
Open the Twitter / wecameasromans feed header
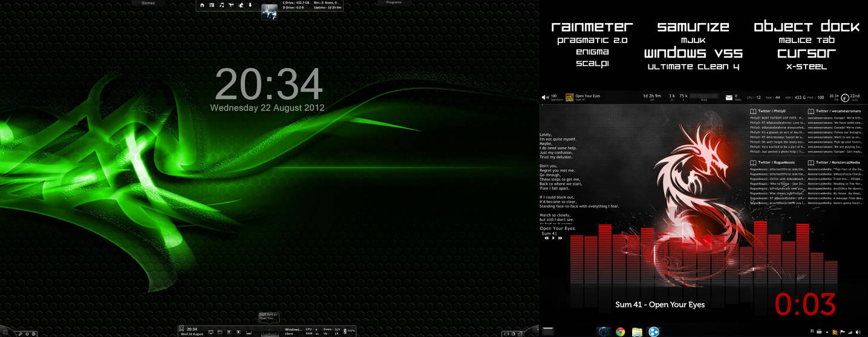[838, 111]
